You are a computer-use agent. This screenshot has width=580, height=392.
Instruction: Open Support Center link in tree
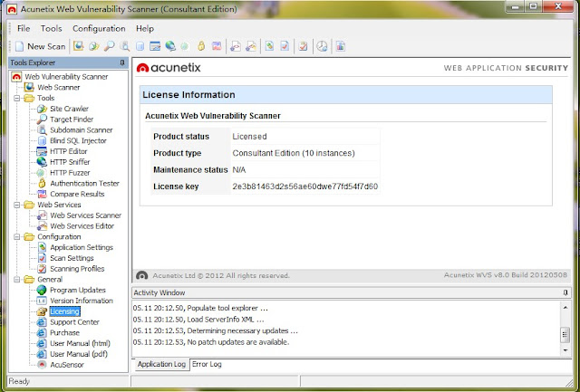point(74,322)
